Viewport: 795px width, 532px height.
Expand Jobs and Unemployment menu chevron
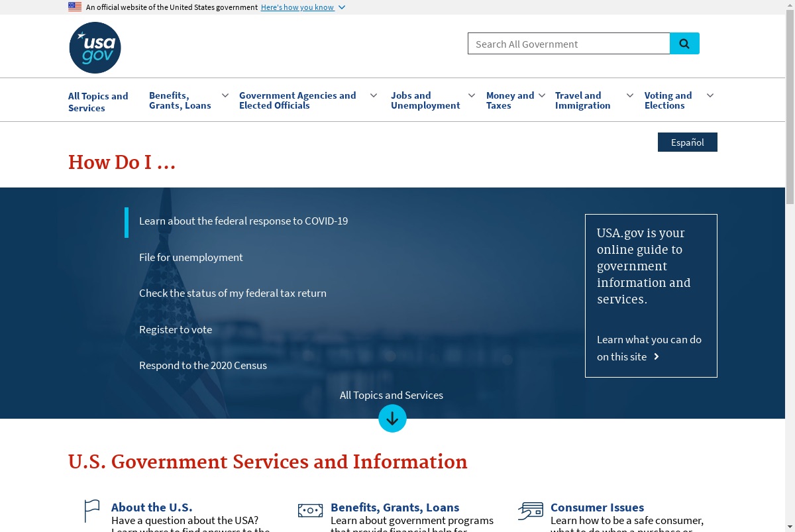pos(472,95)
